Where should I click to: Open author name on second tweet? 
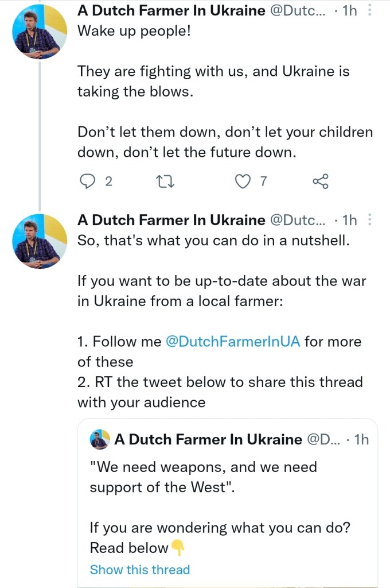(171, 220)
